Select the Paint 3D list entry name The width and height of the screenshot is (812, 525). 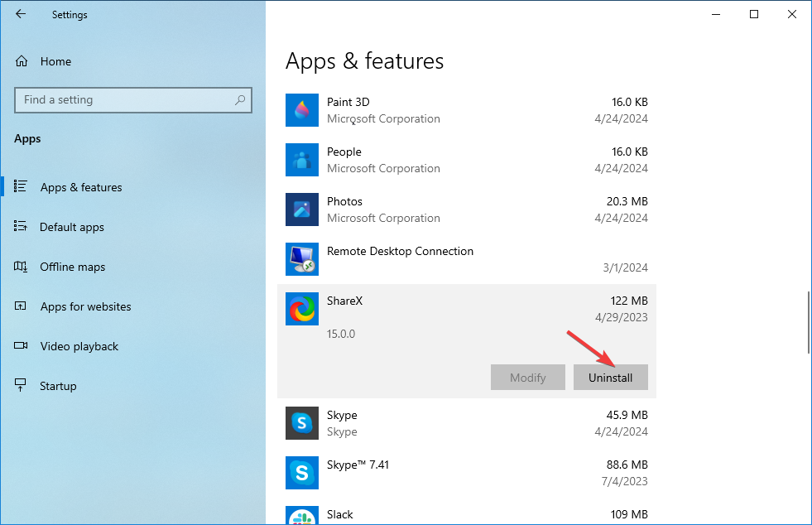348,102
